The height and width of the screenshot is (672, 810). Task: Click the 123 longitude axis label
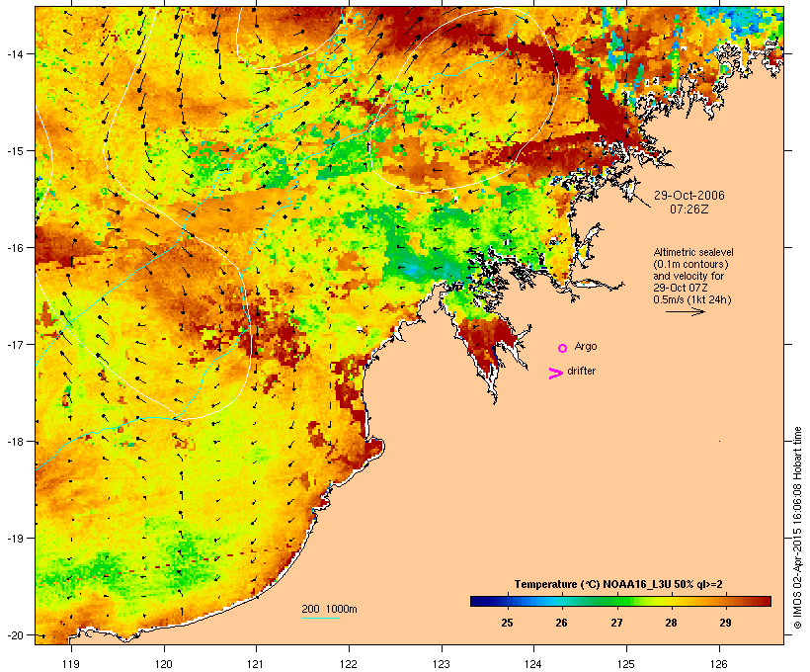(442, 664)
